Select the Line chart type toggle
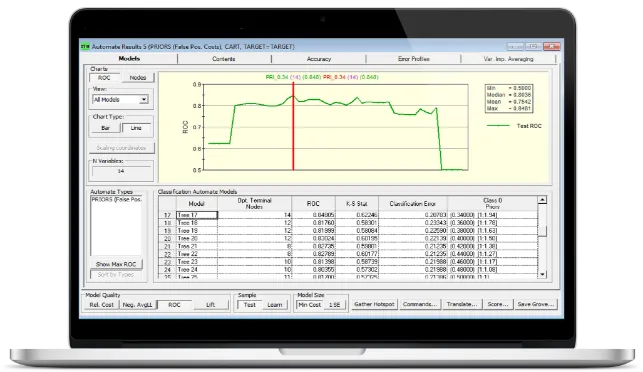This screenshot has height=372, width=643. pos(137,128)
